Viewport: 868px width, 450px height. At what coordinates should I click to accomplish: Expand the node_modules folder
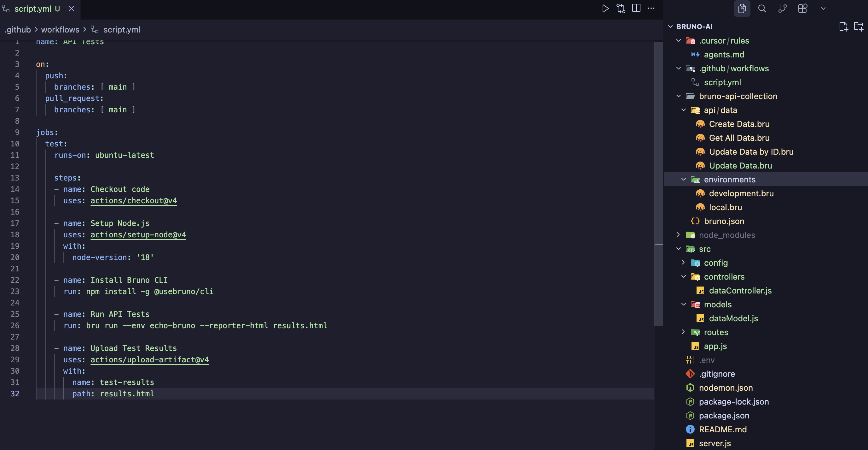click(678, 235)
